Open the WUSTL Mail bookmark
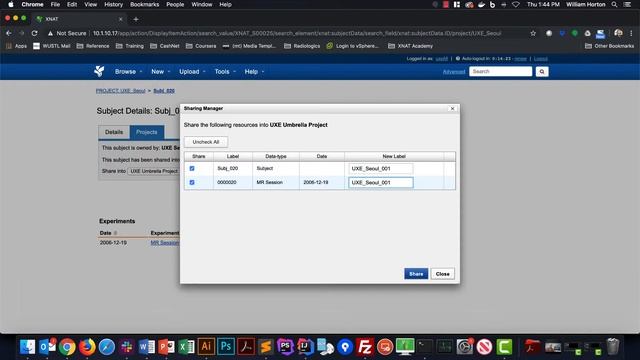640x360 pixels. point(52,46)
